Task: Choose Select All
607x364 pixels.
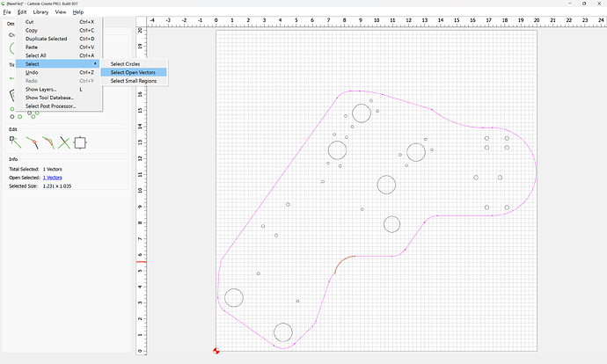Action: pos(59,55)
